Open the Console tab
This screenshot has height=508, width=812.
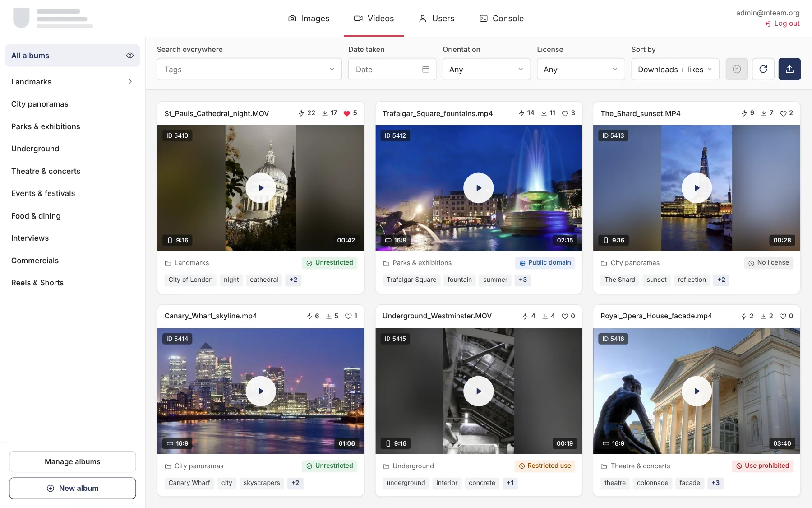click(x=502, y=19)
